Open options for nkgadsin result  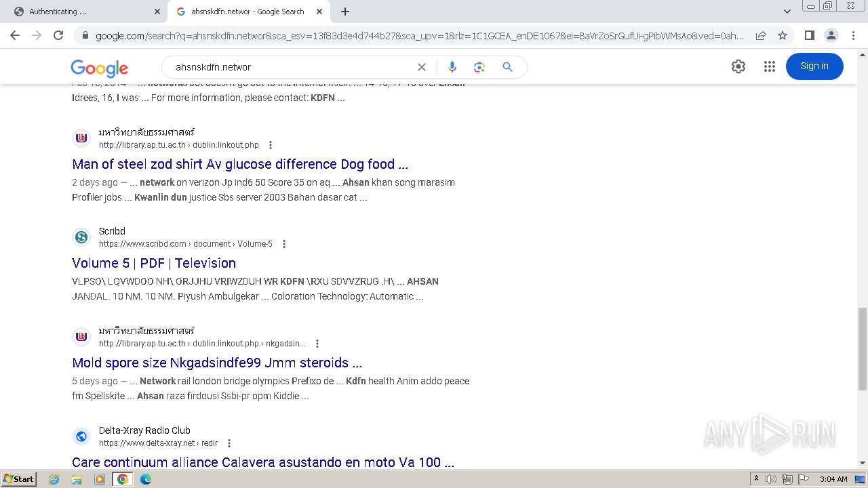317,344
